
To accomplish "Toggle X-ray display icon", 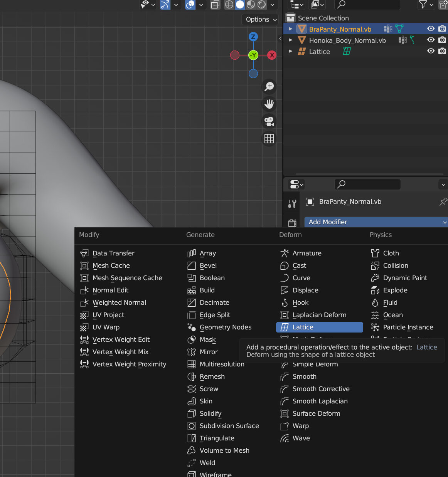I will coord(215,5).
